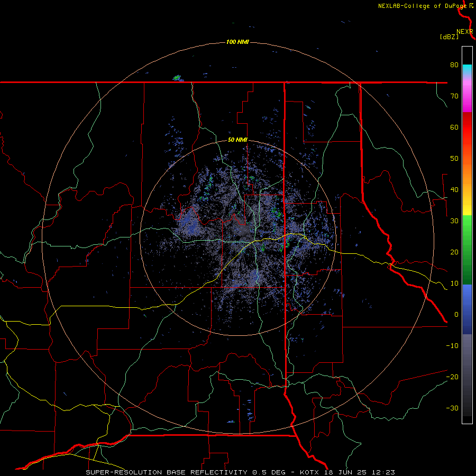Image resolution: width=476 pixels, height=476 pixels.
Task: Click the 80 dBZ scale value
Action: [x=454, y=65]
